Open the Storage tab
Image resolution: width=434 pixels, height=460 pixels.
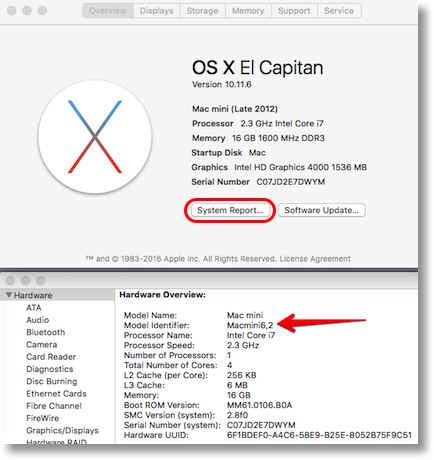pyautogui.click(x=202, y=11)
